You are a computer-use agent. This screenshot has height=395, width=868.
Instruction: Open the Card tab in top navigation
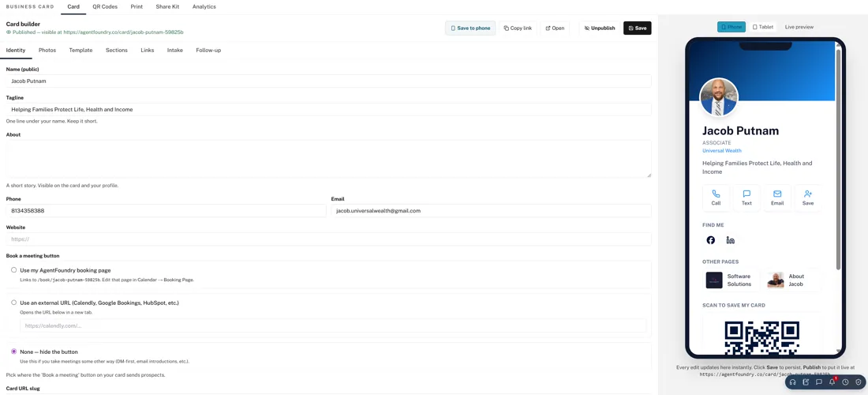(x=73, y=6)
